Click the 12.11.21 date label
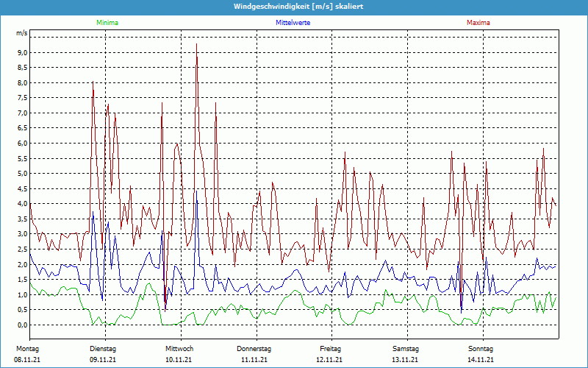The image size is (588, 368). click(329, 360)
